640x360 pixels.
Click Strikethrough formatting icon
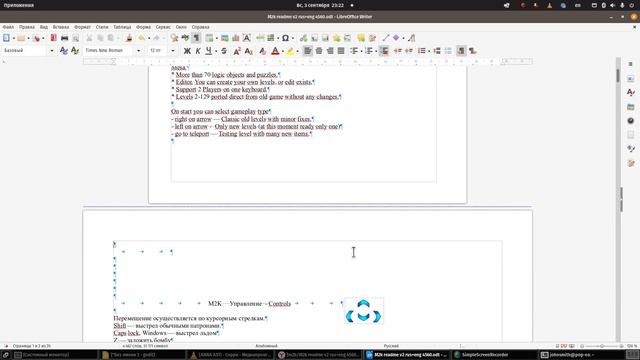pyautogui.click(x=224, y=51)
